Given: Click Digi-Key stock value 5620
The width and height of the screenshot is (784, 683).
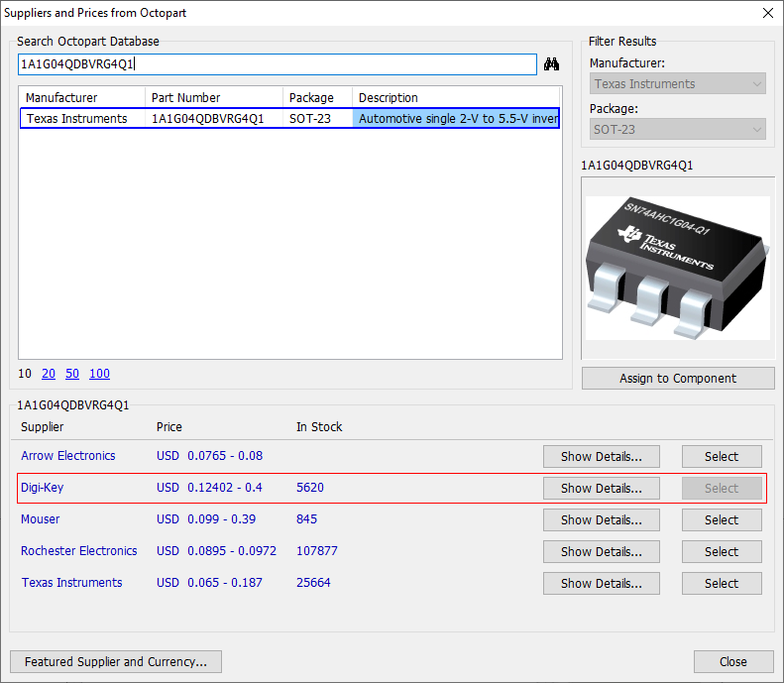Looking at the screenshot, I should click(x=310, y=488).
